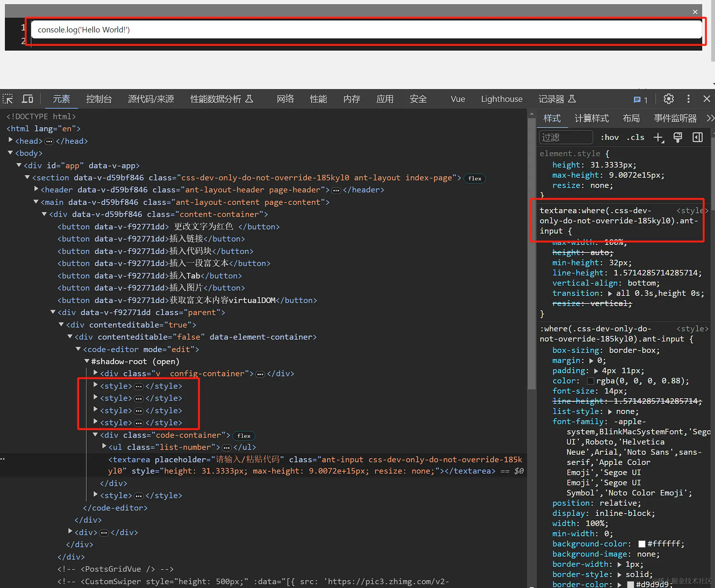
Task: Expand the head element node
Action: 11,140
